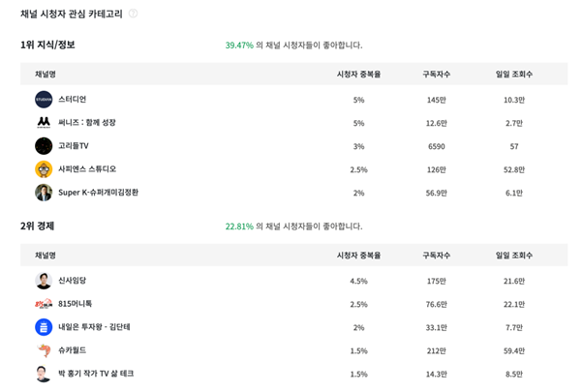Open the 스터디언 channel name link
The image size is (583, 392).
point(73,100)
